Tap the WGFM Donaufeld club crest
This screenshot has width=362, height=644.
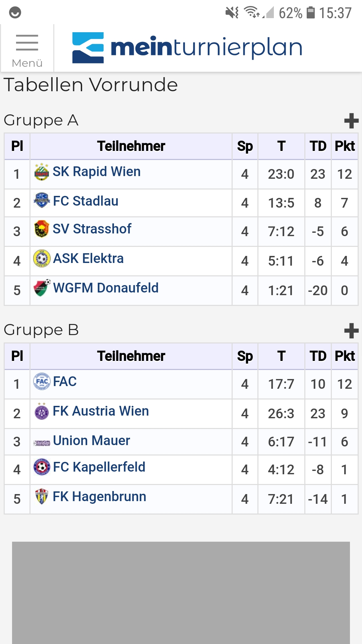[x=42, y=288]
